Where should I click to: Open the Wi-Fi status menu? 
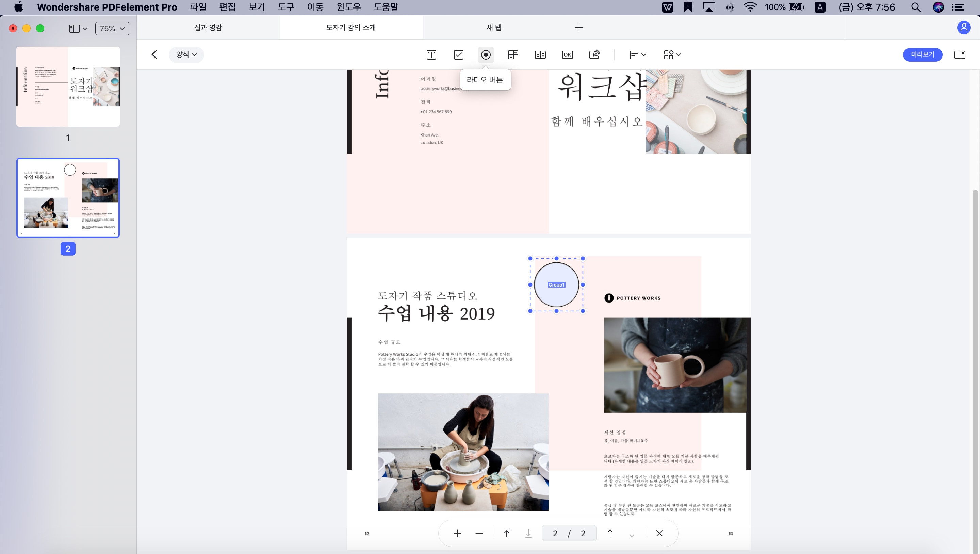(750, 7)
